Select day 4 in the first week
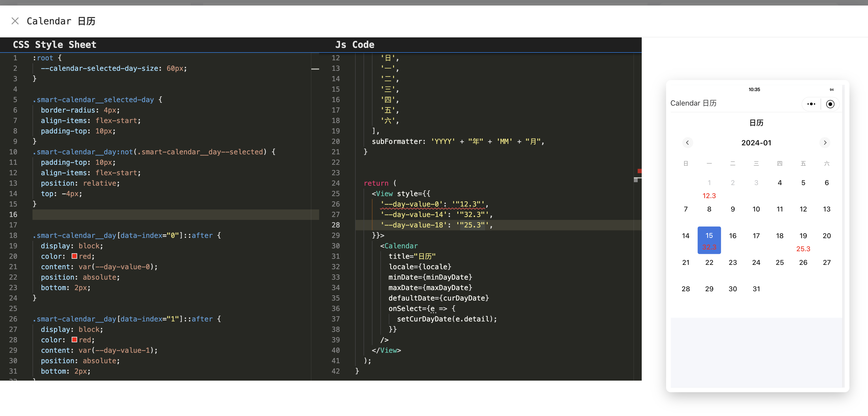868x416 pixels. (780, 183)
